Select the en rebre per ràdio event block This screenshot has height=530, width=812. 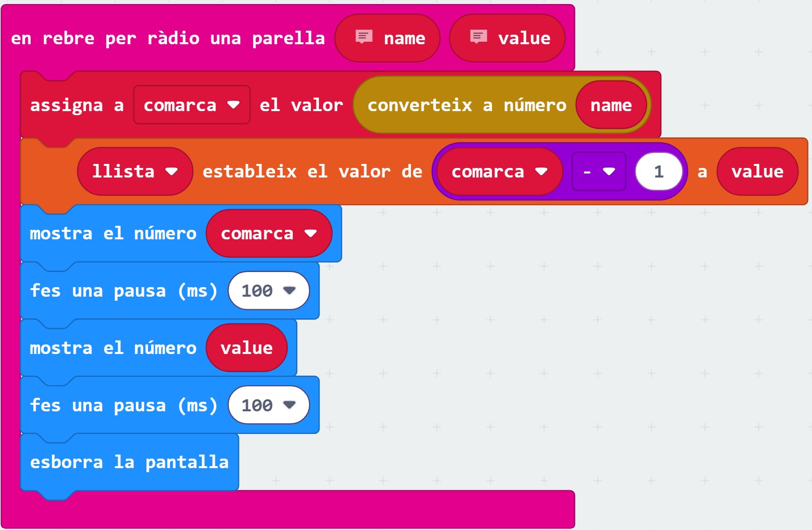click(168, 38)
